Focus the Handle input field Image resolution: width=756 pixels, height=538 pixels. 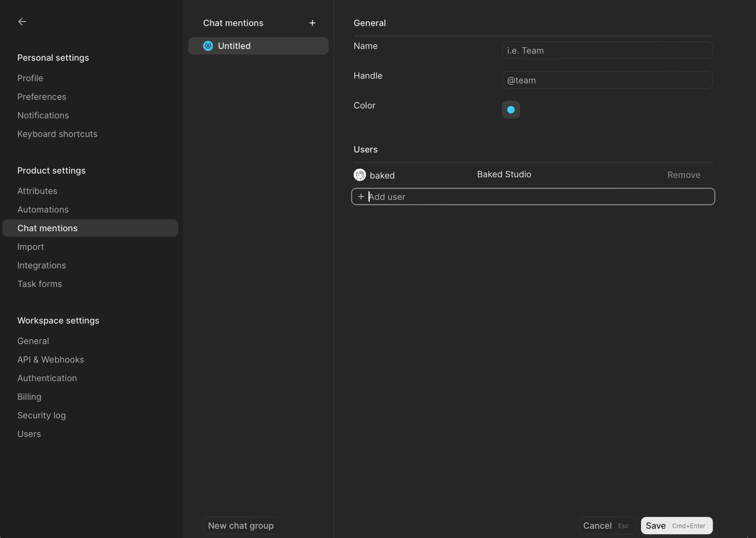pyautogui.click(x=607, y=80)
